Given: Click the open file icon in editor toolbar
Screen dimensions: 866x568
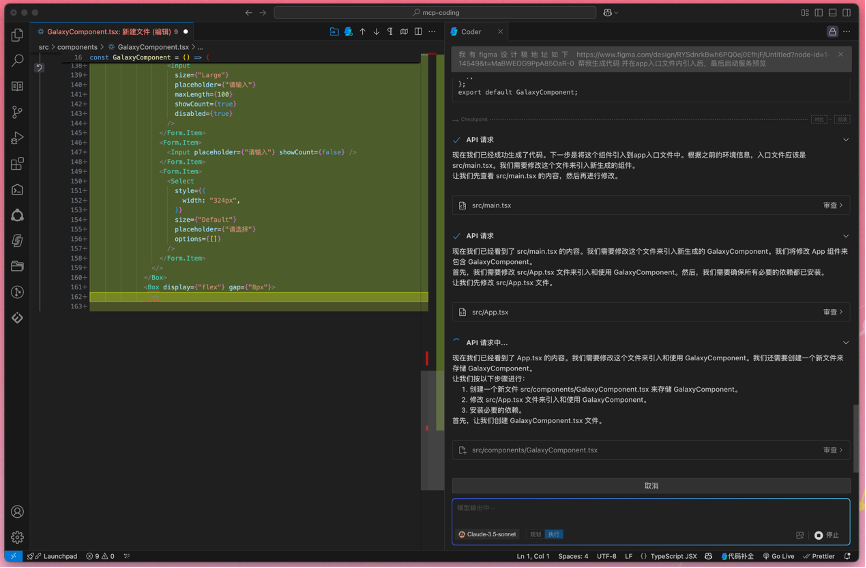Looking at the screenshot, I should pos(334,31).
